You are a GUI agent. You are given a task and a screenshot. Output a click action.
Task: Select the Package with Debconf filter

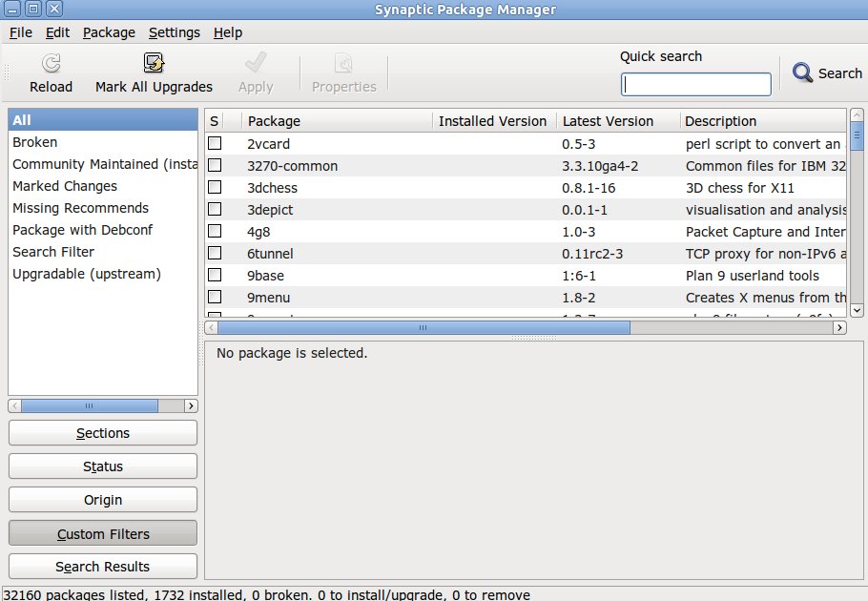[x=103, y=230]
